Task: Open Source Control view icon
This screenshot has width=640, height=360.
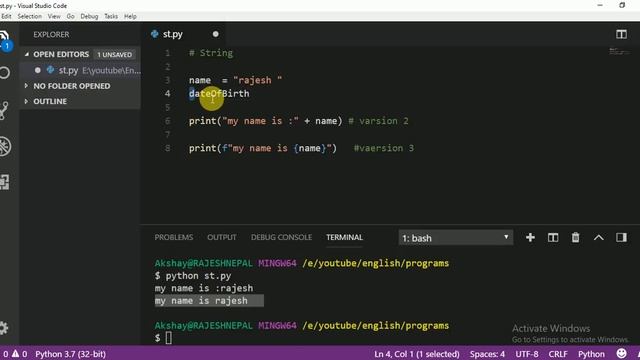Action: pyautogui.click(x=4, y=110)
